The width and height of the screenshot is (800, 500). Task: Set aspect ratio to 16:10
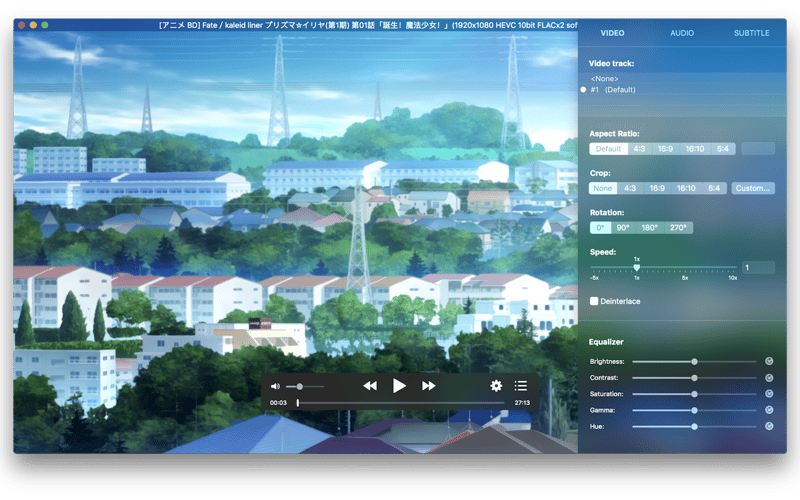(694, 149)
